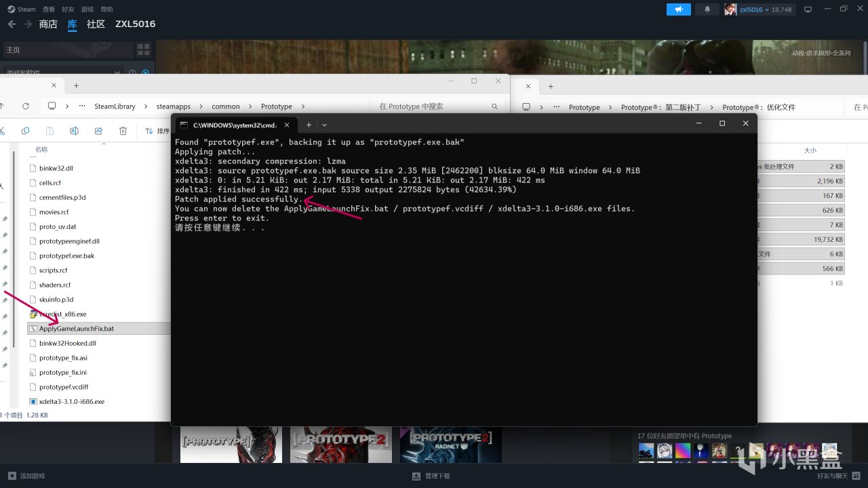The width and height of the screenshot is (868, 488).
Task: Select prototypef.vcdiff file
Action: [64, 387]
